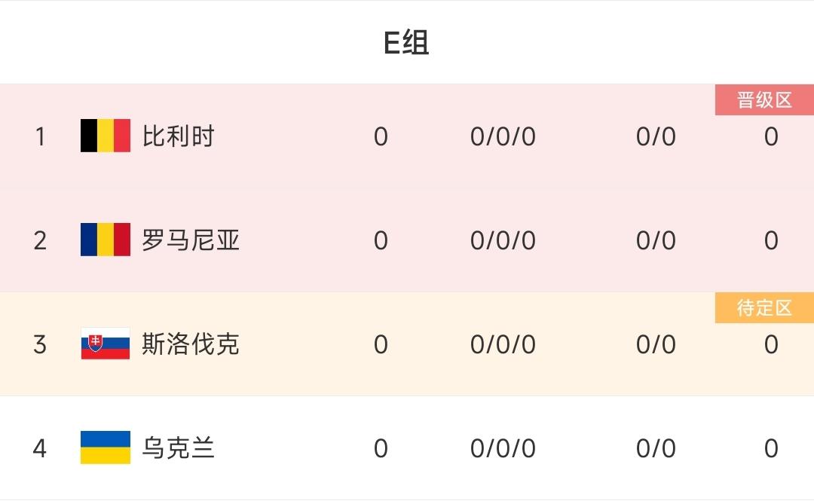Viewport: 814px width, 504px height.
Task: Click rank number 3 for 斯洛伐克
Action: pos(40,344)
